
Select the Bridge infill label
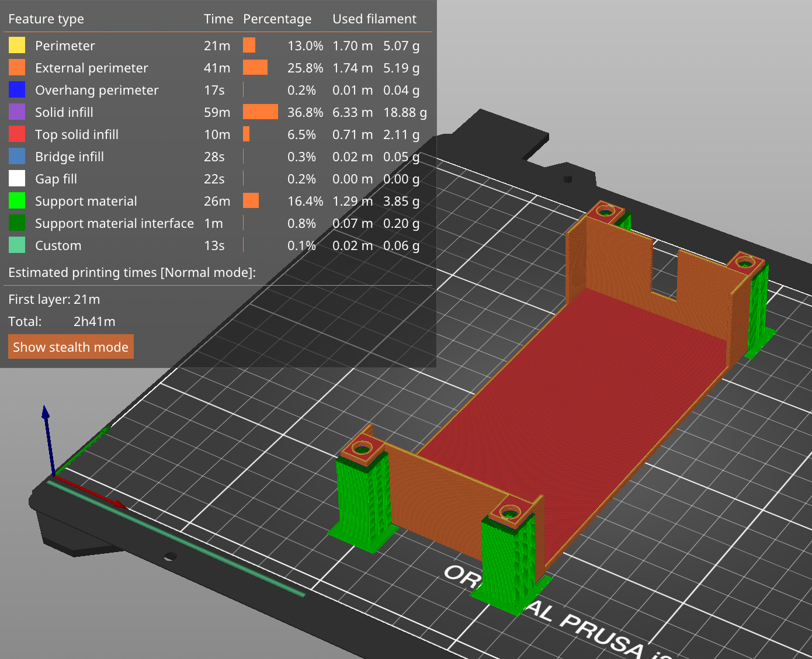point(70,157)
